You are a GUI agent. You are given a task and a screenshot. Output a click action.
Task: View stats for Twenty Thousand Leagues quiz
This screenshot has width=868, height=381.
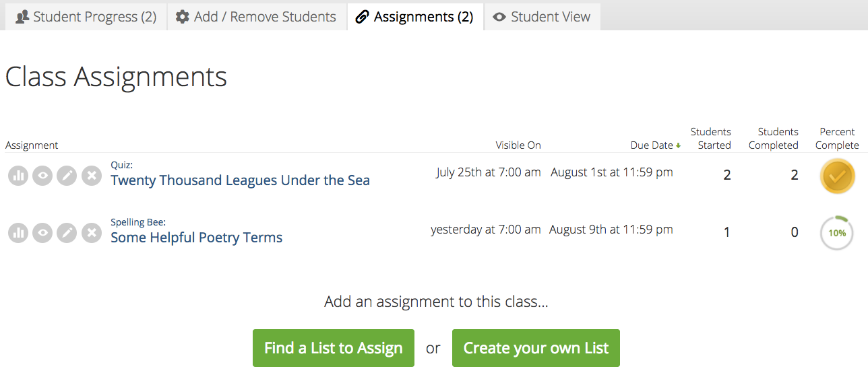pos(18,176)
